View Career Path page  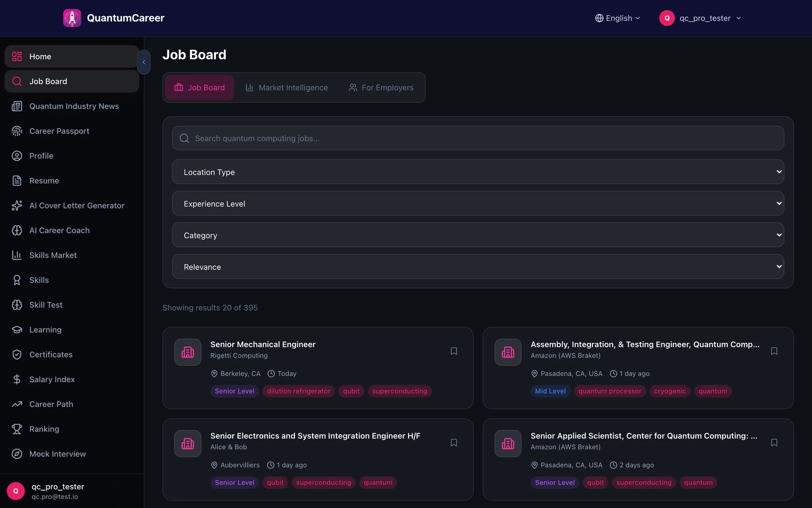(x=72, y=404)
